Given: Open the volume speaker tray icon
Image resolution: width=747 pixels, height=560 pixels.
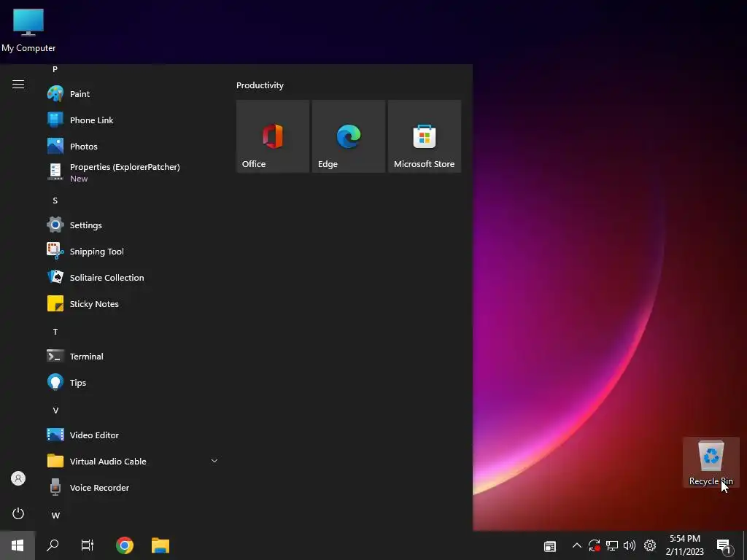Looking at the screenshot, I should tap(630, 545).
